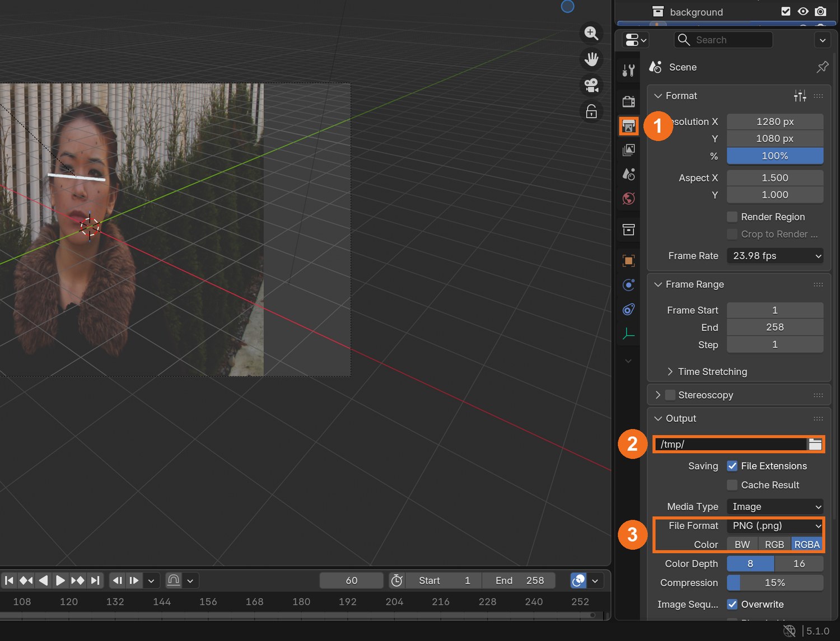
Task: Select the RGB color mode
Action: tap(774, 545)
